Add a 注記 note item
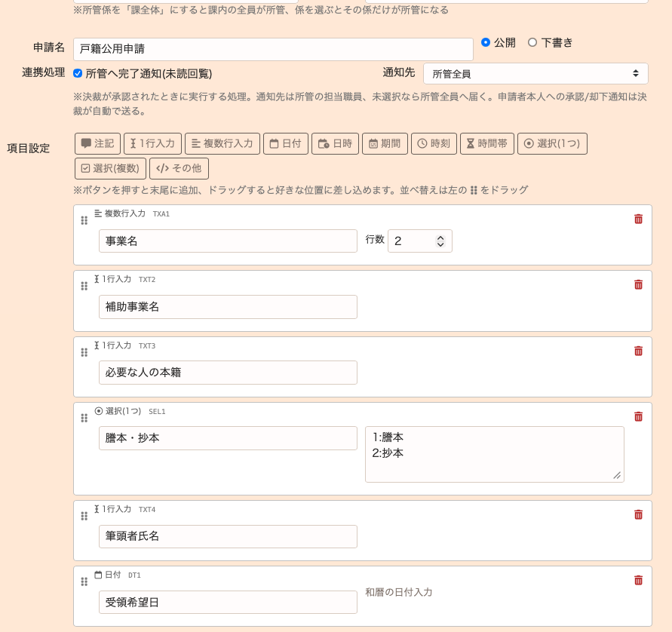 click(97, 143)
